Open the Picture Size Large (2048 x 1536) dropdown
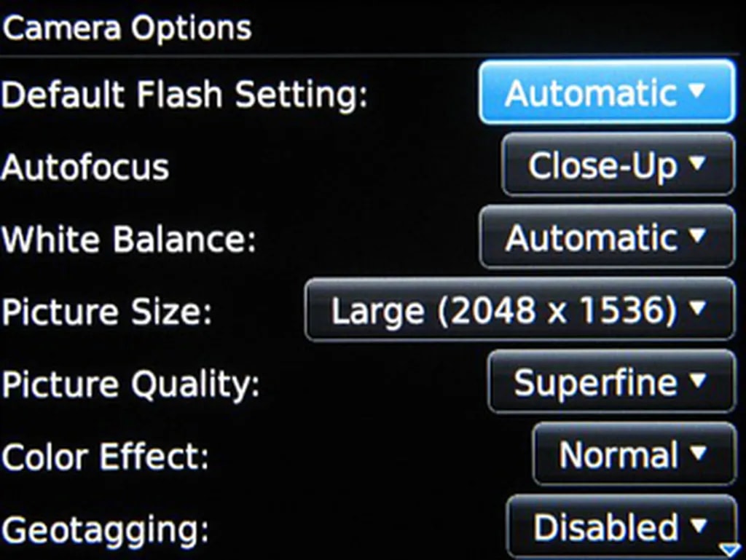The width and height of the screenshot is (746, 560). [x=520, y=309]
